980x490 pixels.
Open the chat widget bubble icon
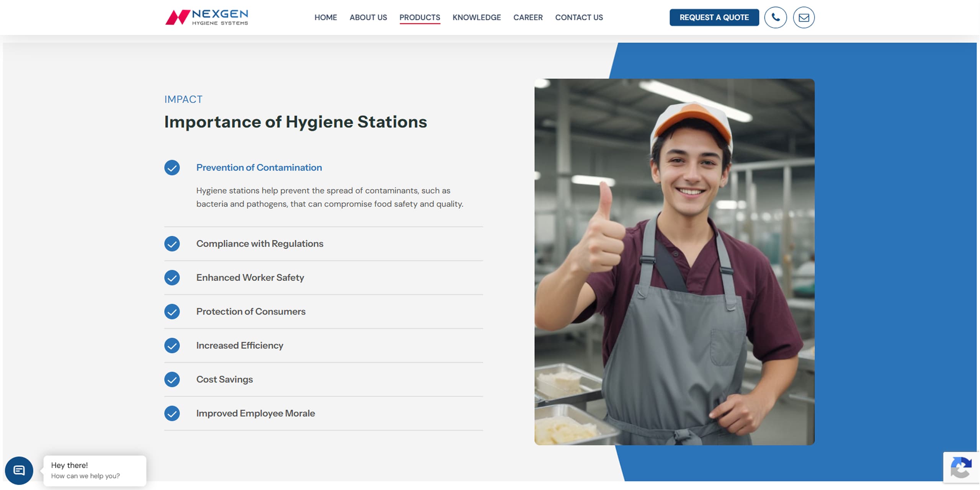pos(19,470)
